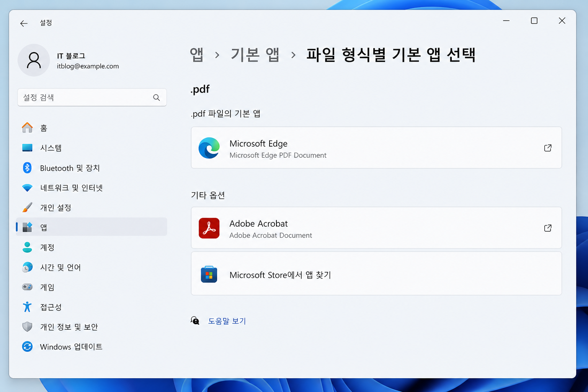The width and height of the screenshot is (588, 392).
Task: Open 홈 in the sidebar
Action: [x=91, y=128]
